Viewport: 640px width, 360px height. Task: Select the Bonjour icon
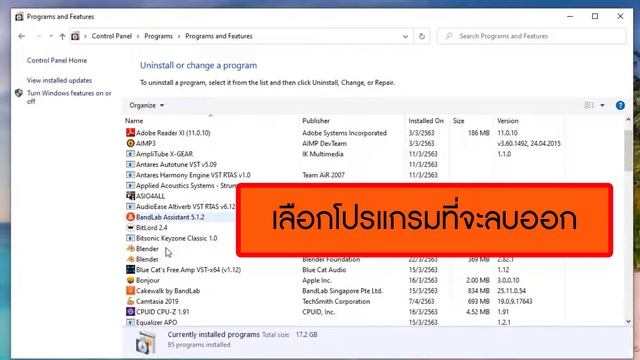pos(130,280)
